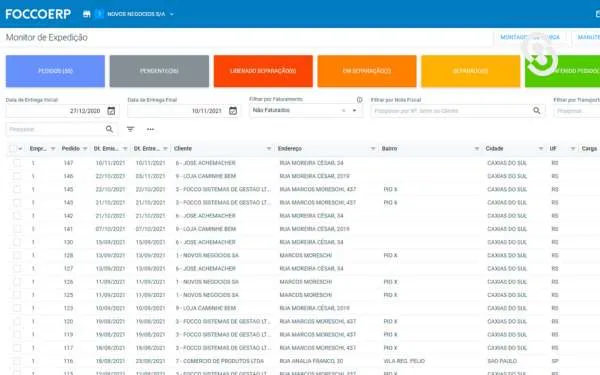
Task: Open calendar for Data de Entrega Final
Action: [x=233, y=111]
